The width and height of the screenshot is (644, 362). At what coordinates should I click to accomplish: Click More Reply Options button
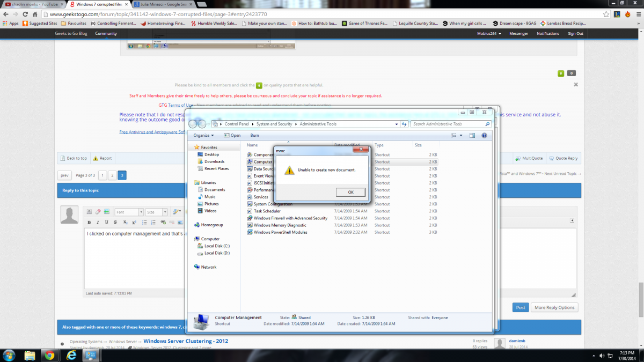tap(554, 307)
